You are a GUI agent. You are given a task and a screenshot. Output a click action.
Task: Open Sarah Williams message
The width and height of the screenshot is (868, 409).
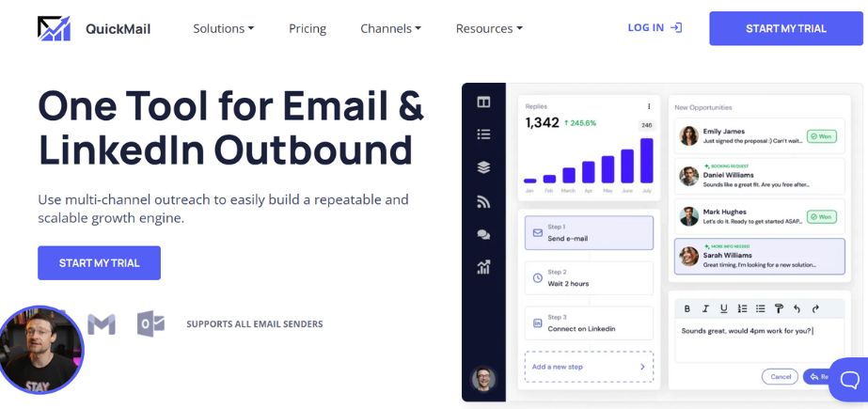[x=760, y=257]
